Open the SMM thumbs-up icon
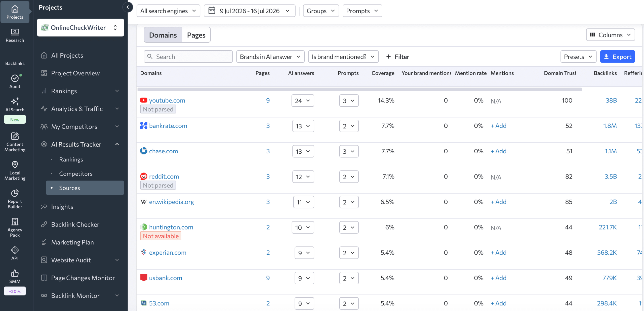Viewport: 644px width, 311px height. tap(15, 273)
